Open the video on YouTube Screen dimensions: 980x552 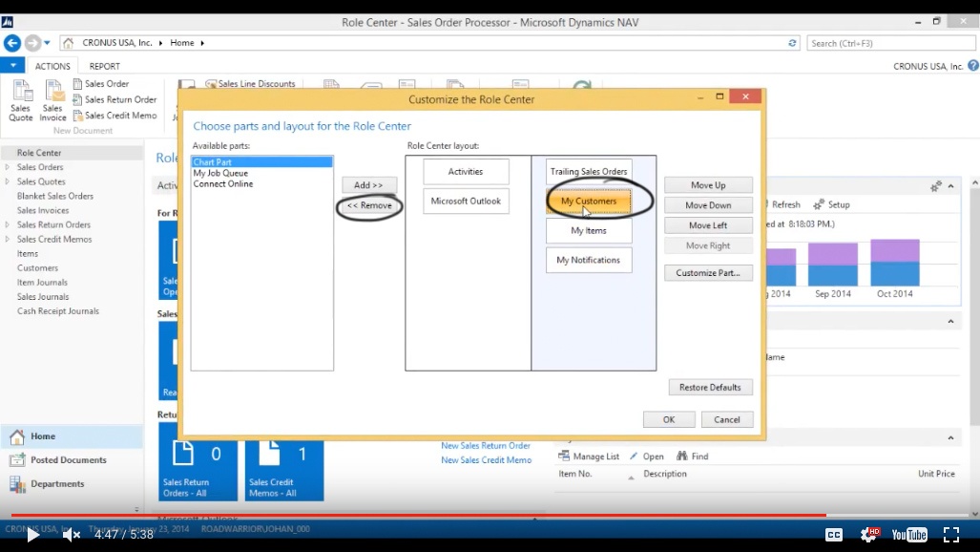909,535
